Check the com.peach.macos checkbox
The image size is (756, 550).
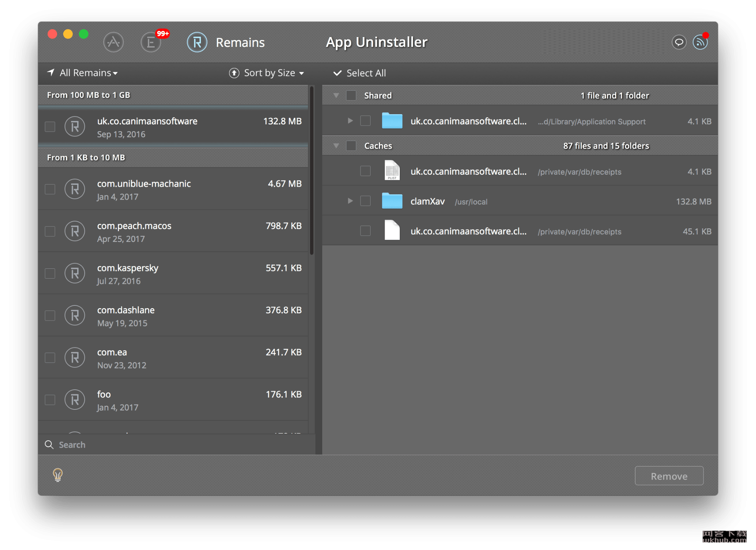(50, 231)
